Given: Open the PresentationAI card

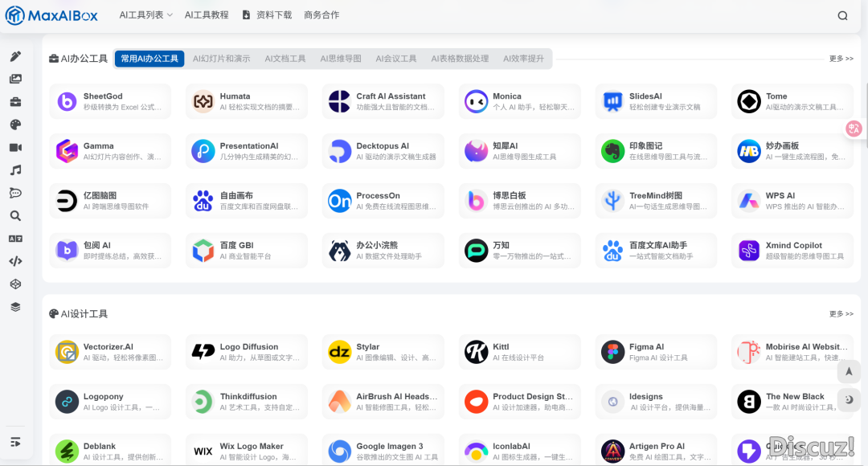Looking at the screenshot, I should click(247, 151).
